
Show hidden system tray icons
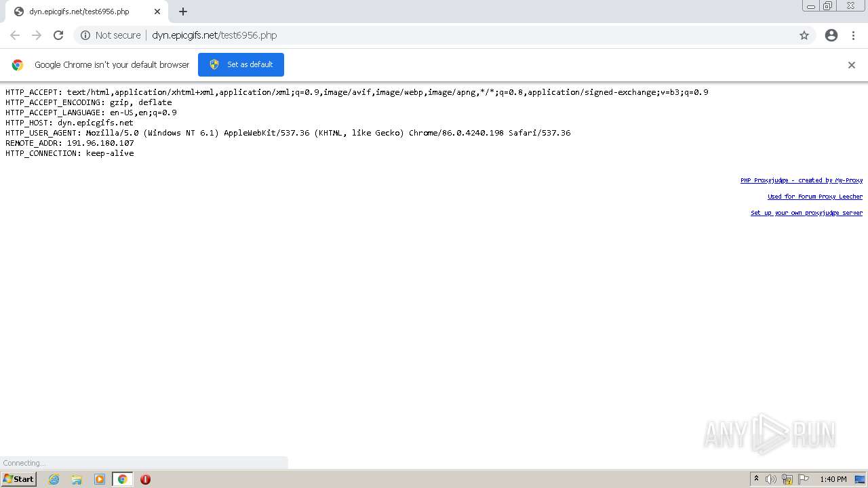point(756,479)
